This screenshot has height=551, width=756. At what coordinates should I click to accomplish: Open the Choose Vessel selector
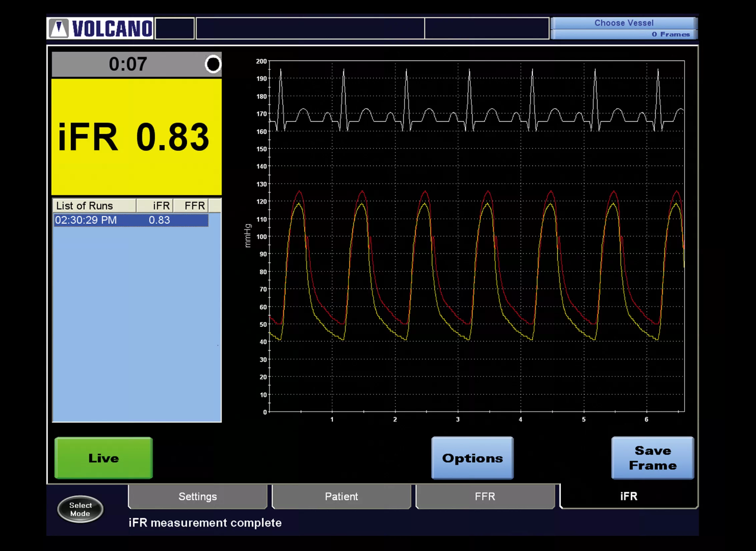[623, 23]
